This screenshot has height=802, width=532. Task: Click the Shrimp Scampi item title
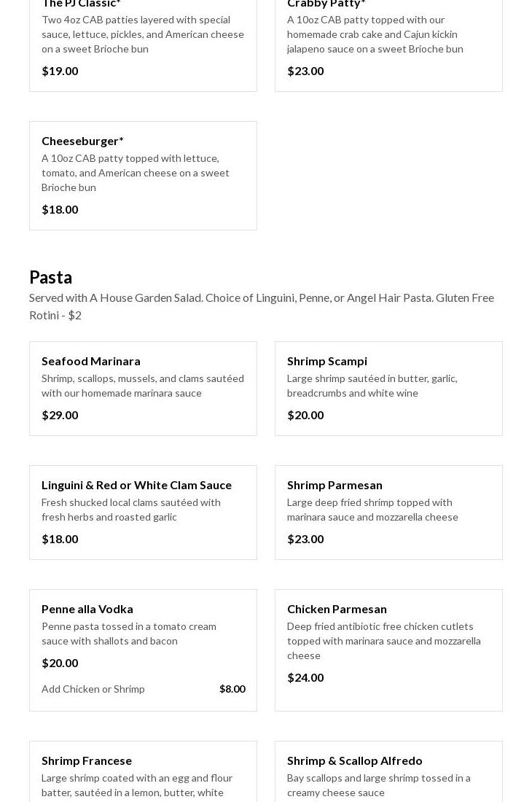tap(327, 361)
